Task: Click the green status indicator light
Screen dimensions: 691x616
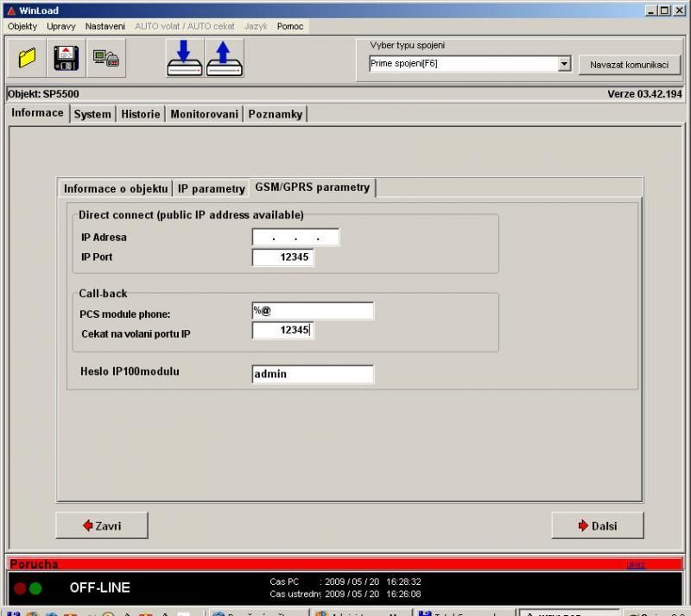Action: point(35,588)
